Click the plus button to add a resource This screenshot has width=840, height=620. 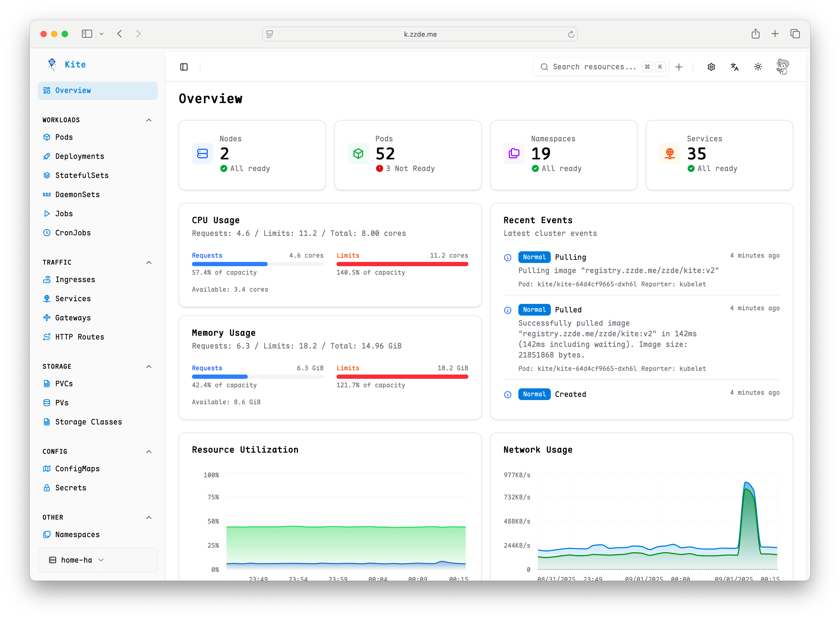[x=679, y=67]
